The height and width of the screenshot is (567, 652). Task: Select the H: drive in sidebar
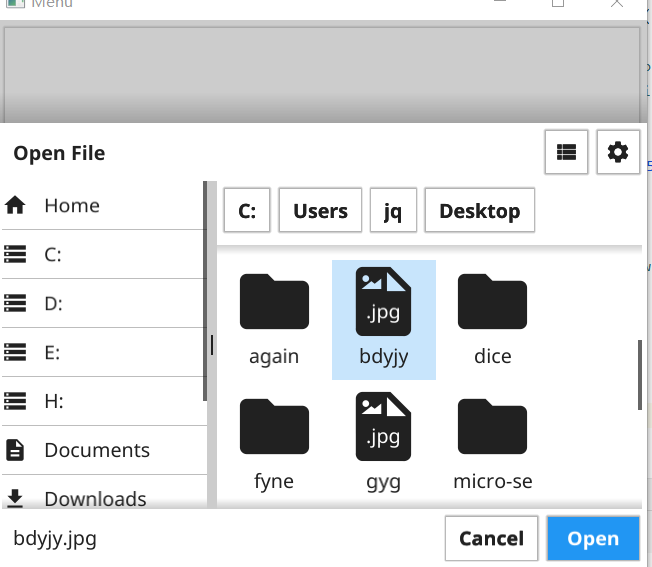coord(53,401)
